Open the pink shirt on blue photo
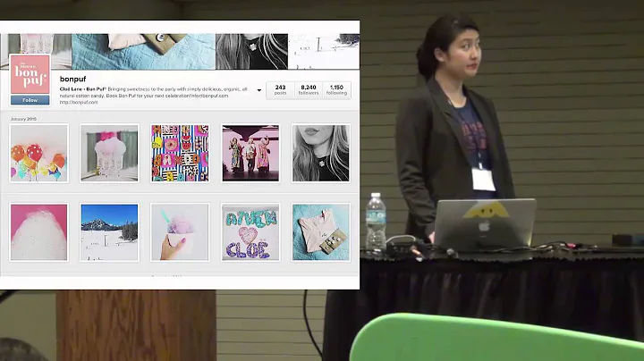 (321, 232)
